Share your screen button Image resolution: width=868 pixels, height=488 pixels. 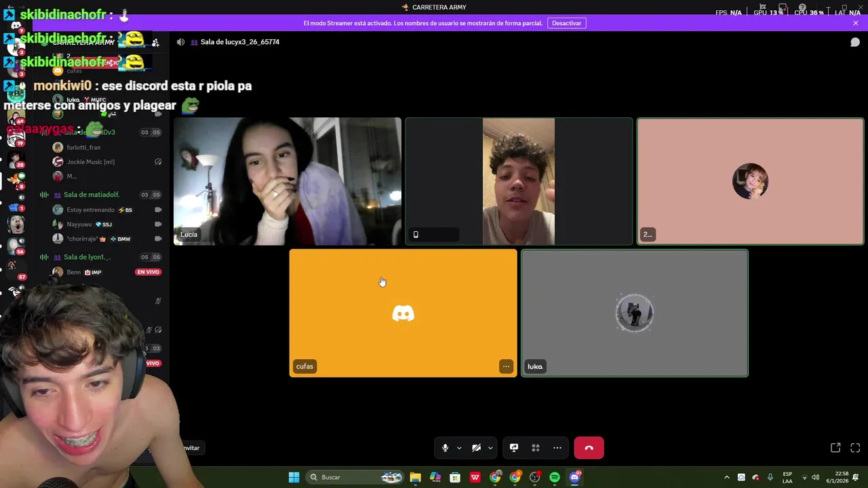point(514,448)
